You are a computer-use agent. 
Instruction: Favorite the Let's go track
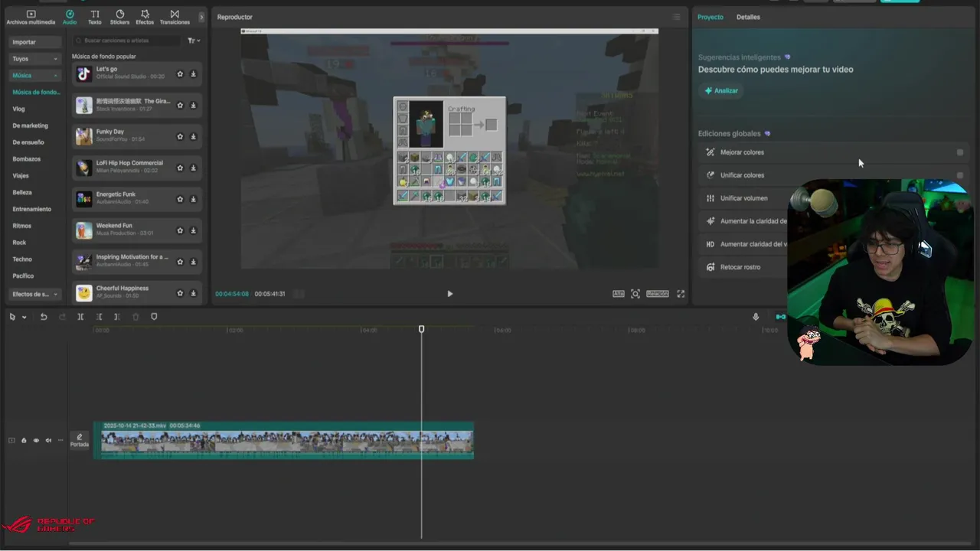(x=180, y=74)
